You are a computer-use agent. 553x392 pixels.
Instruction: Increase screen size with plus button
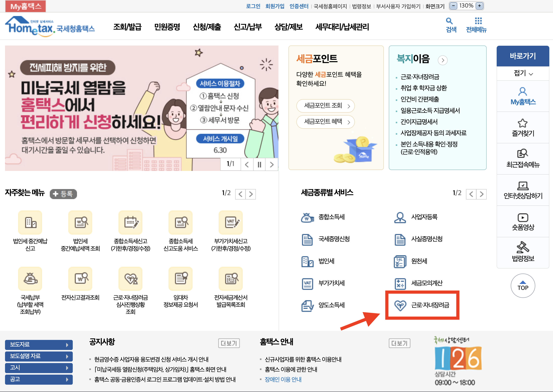[x=479, y=6]
